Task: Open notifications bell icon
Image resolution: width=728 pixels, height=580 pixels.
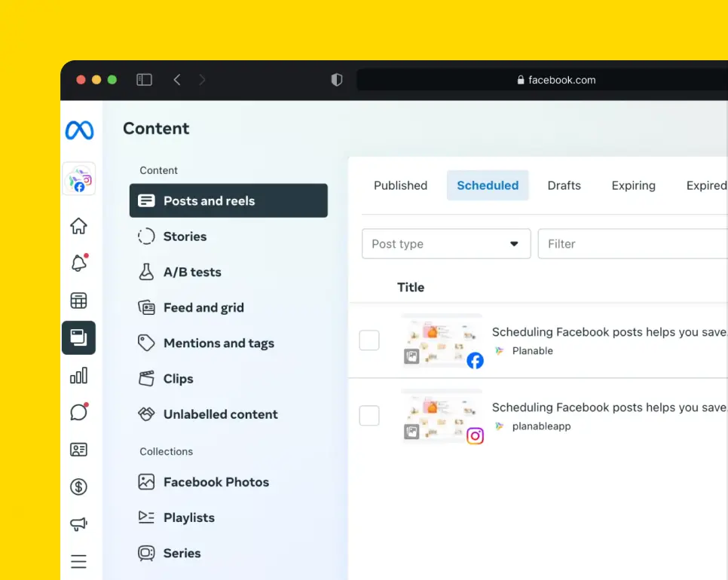Action: click(78, 263)
